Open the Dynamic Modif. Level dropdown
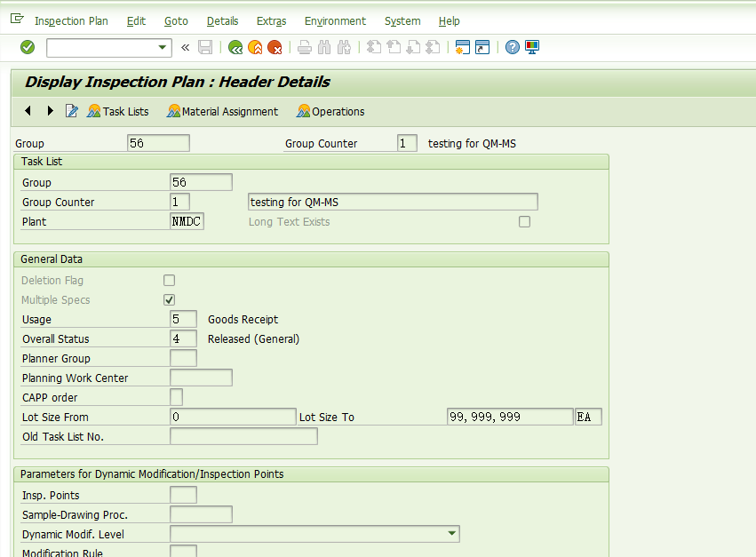The image size is (756, 557). tap(451, 533)
